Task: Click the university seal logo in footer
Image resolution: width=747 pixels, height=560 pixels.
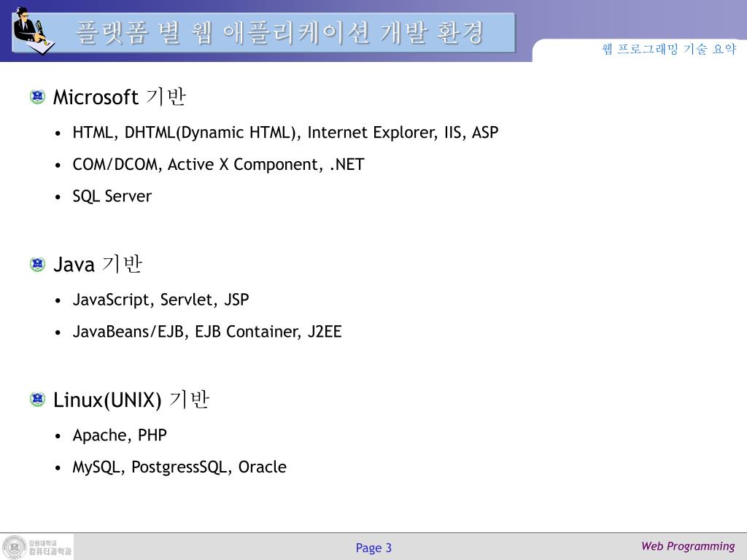Action: click(15, 547)
